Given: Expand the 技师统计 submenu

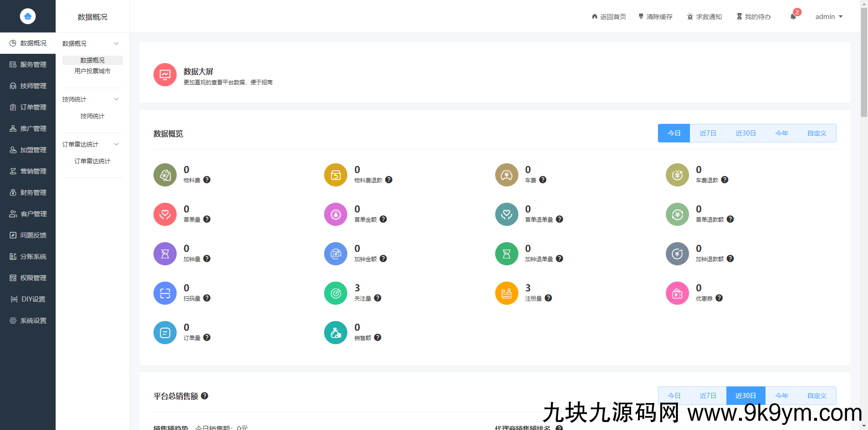Looking at the screenshot, I should point(116,99).
